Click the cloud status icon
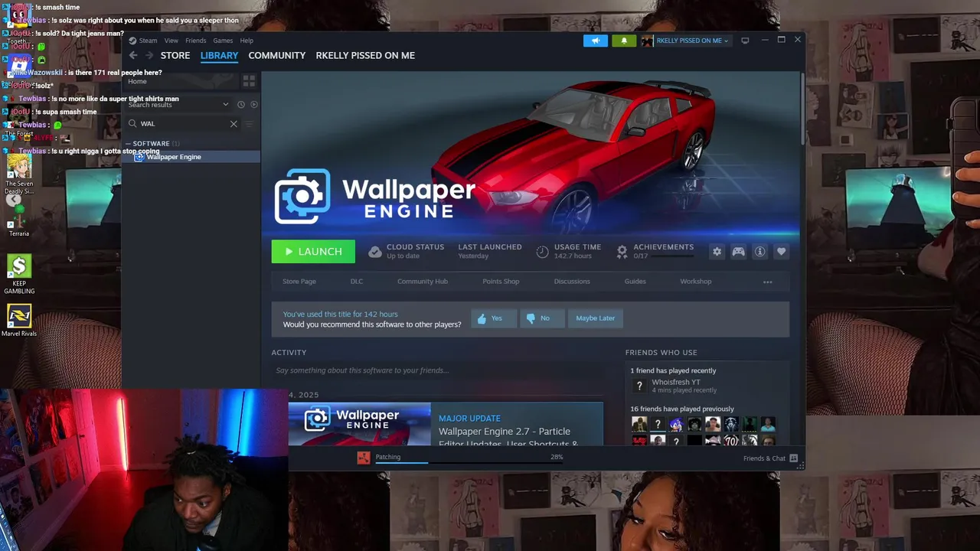The width and height of the screenshot is (980, 551). point(374,251)
